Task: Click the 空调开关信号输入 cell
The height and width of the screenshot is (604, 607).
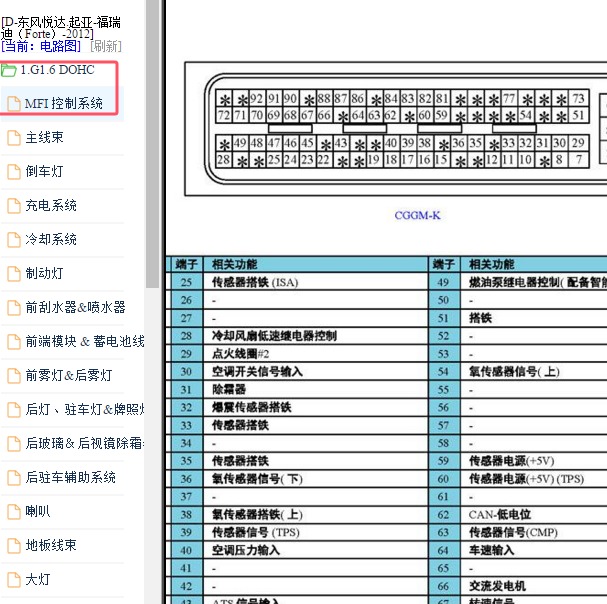Action: [315, 372]
